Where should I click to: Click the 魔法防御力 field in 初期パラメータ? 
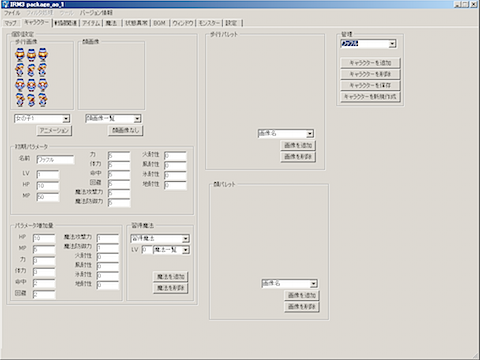(x=119, y=203)
